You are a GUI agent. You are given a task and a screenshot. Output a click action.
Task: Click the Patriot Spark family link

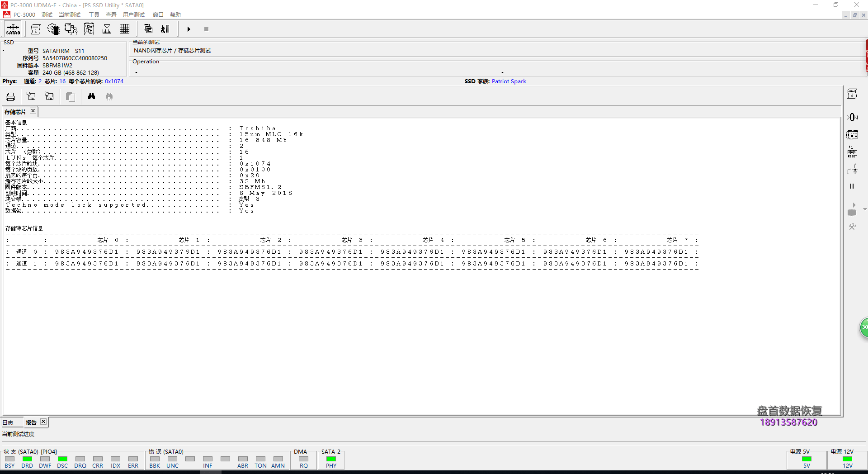tap(509, 81)
